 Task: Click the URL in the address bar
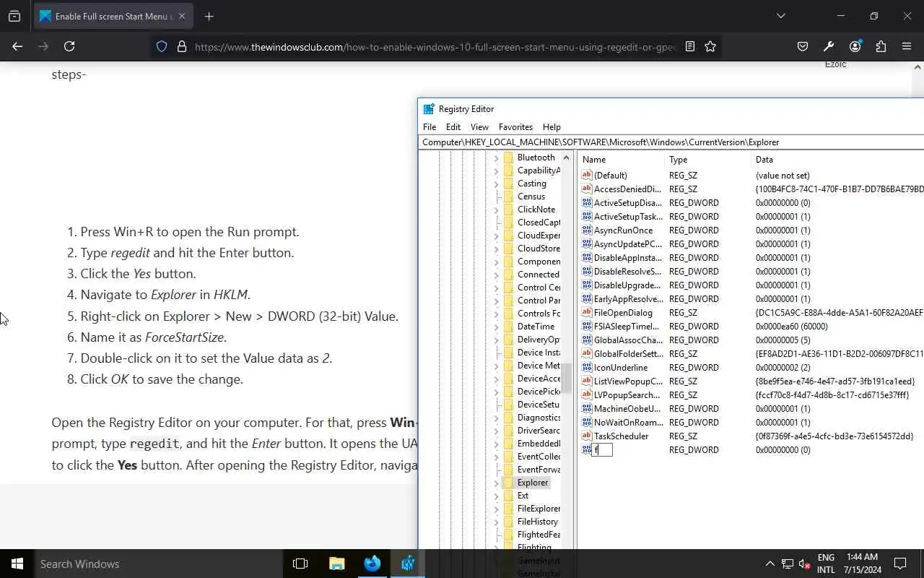436,47
